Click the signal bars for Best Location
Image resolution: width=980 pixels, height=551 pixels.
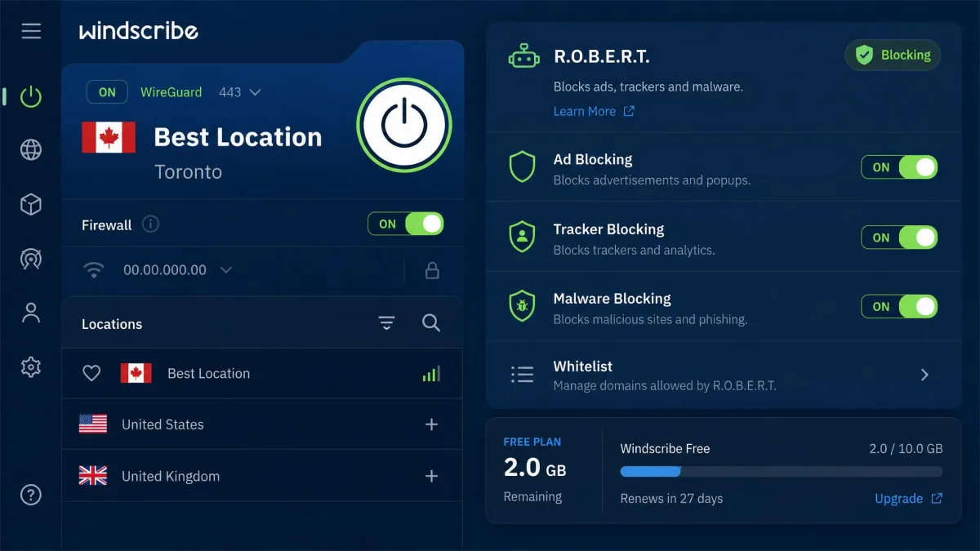[431, 373]
